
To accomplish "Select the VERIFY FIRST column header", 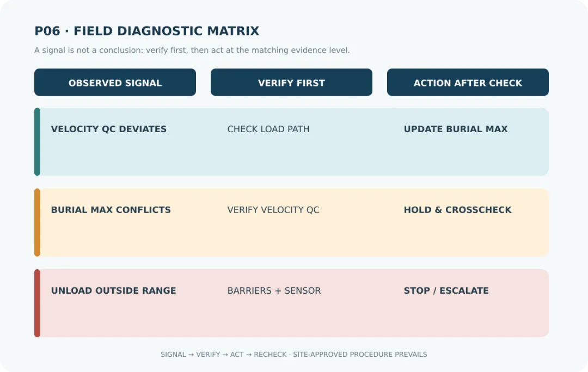I will tap(291, 83).
